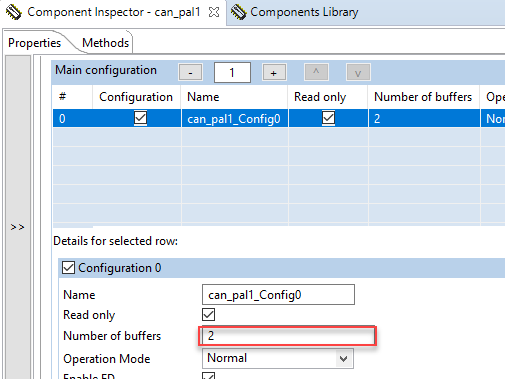This screenshot has height=379, width=505.
Task: Click the Components Library chip icon
Action: pos(239,12)
